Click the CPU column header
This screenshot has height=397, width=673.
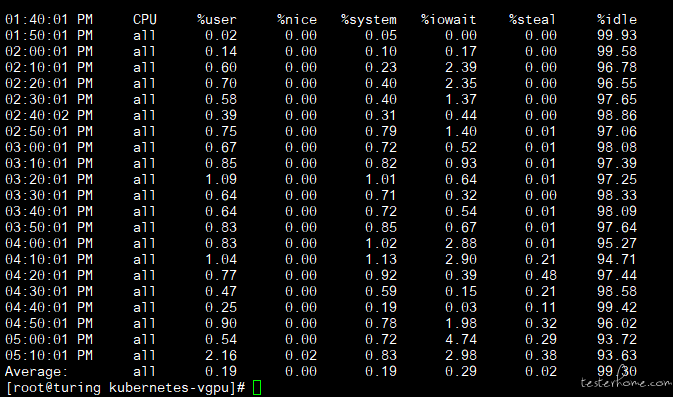tap(145, 19)
